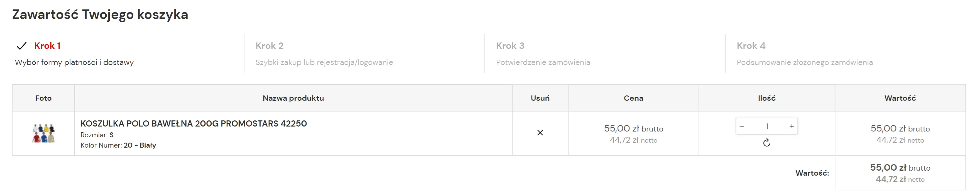Click the checkmark icon beside Krok 1
The image size is (980, 192).
coord(22,46)
